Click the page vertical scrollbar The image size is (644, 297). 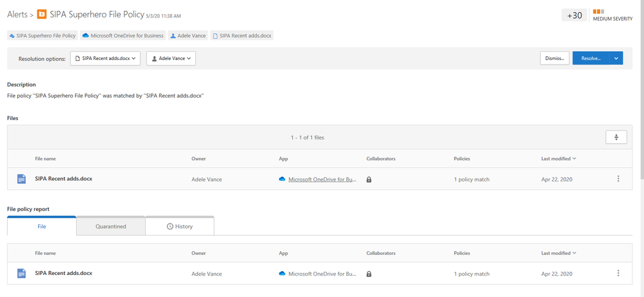pyautogui.click(x=641, y=90)
